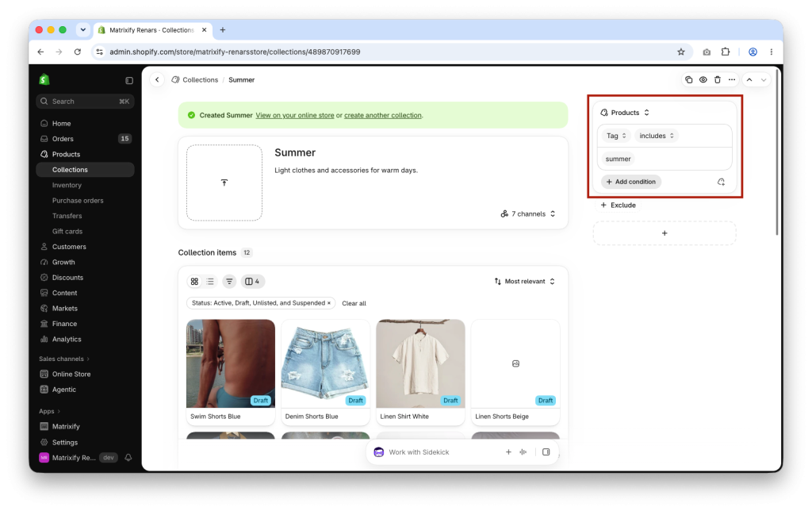Switch collection items to list view

210,282
